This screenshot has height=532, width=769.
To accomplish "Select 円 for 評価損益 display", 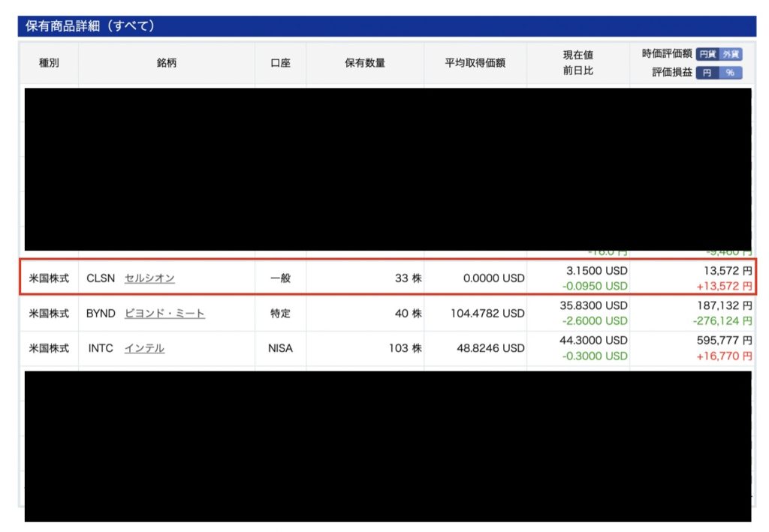I will coord(707,73).
